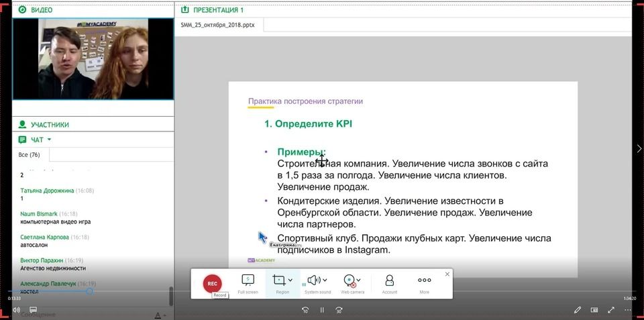This screenshot has height=320, width=644.
Task: Click Татьяна Дорожкина chat name
Action: 47,191
